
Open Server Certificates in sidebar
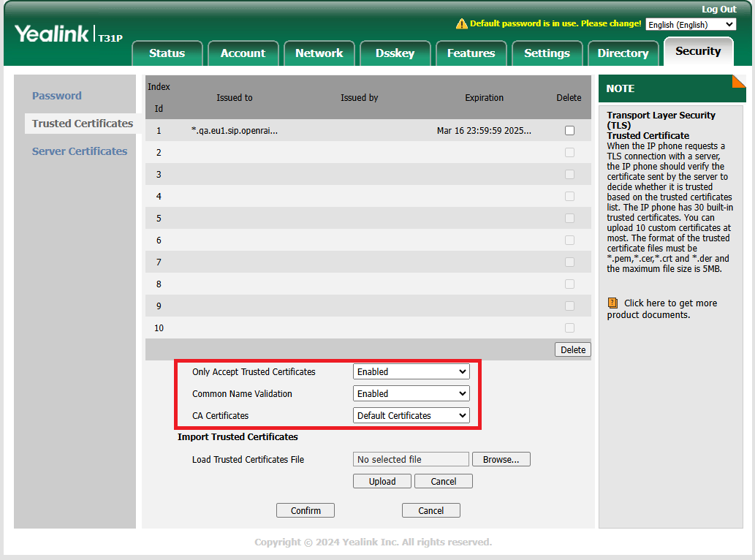click(x=80, y=151)
